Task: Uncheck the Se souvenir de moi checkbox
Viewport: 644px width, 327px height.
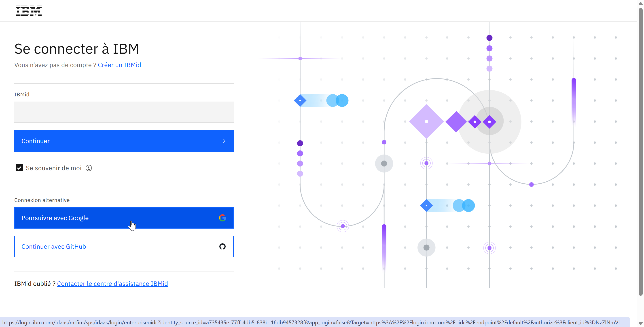Action: point(19,168)
